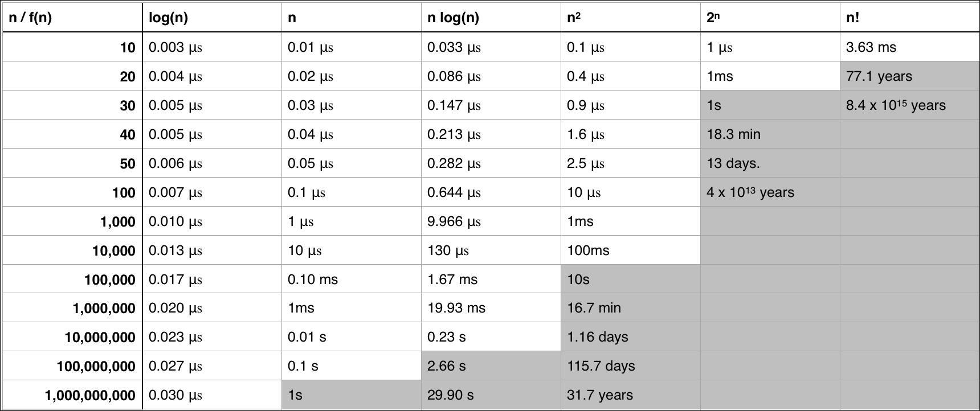
Task: Select the n / f(n) header cell
Action: 72,18
